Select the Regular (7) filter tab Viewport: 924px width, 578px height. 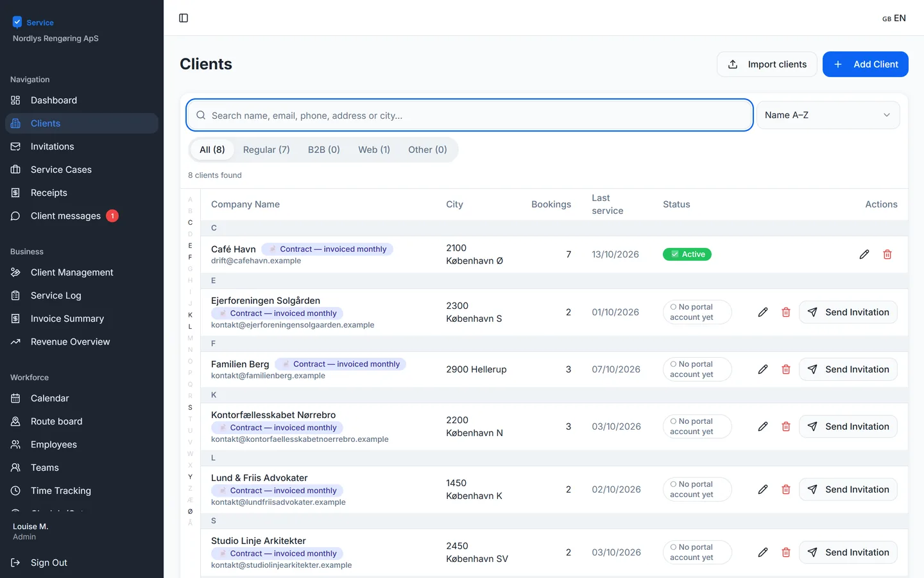[266, 150]
